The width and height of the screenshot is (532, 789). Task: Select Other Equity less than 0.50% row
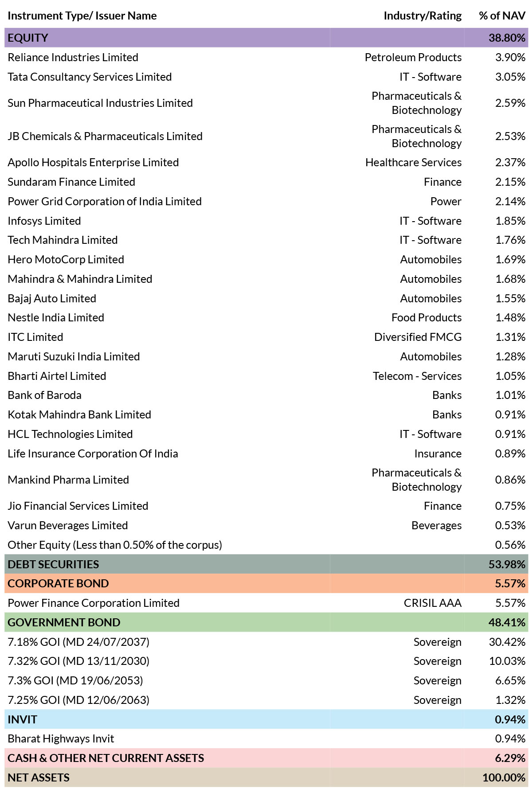pos(266,545)
